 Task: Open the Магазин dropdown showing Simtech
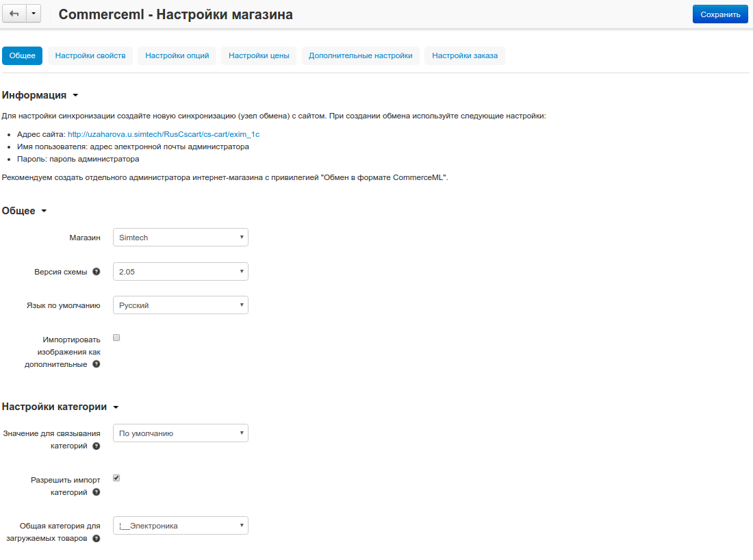tap(181, 238)
